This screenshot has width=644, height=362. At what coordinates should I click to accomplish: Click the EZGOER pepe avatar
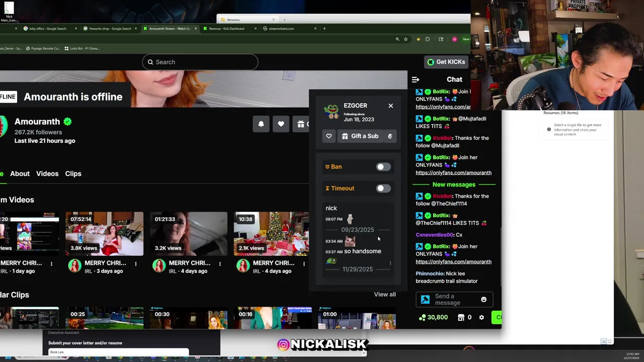pyautogui.click(x=332, y=112)
